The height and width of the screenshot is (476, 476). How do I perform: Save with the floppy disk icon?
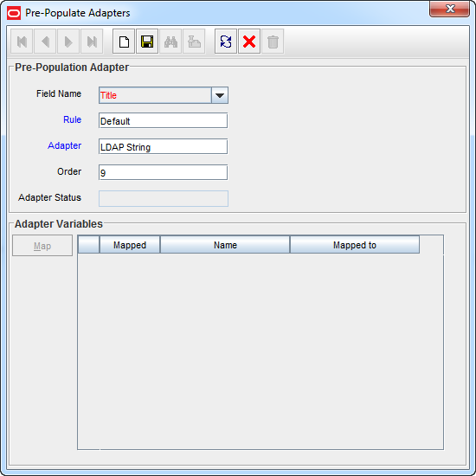point(147,42)
